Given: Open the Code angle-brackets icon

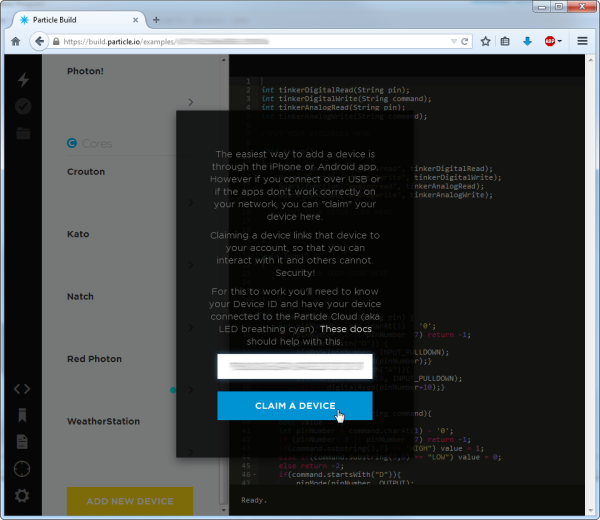Looking at the screenshot, I should coord(22,389).
